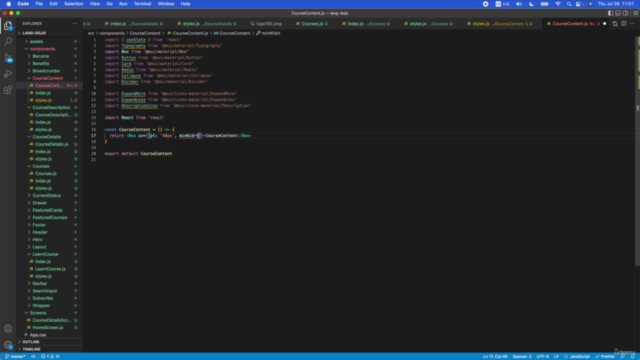The width and height of the screenshot is (640, 360).
Task: Click JavaScript language mode
Action: point(580,356)
